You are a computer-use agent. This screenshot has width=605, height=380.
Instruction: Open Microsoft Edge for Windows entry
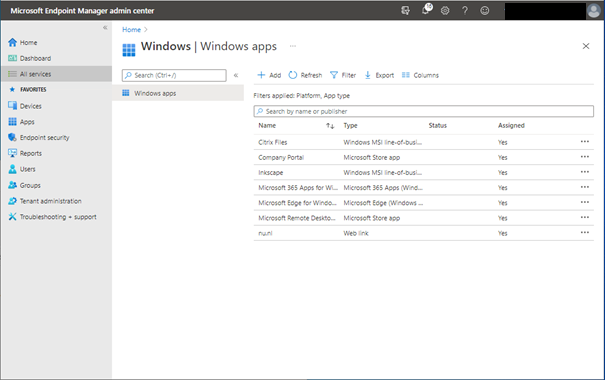click(x=297, y=203)
